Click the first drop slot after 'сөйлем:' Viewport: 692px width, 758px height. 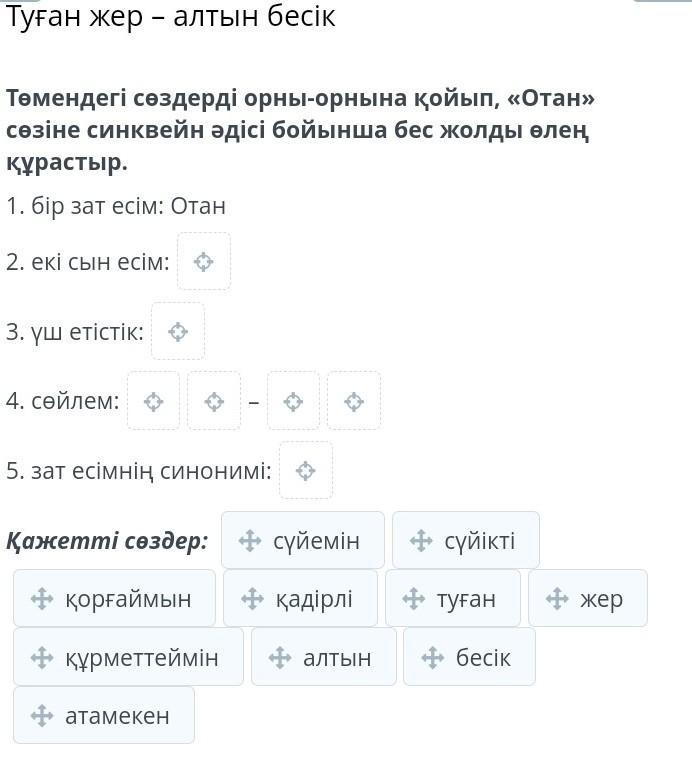coord(153,401)
